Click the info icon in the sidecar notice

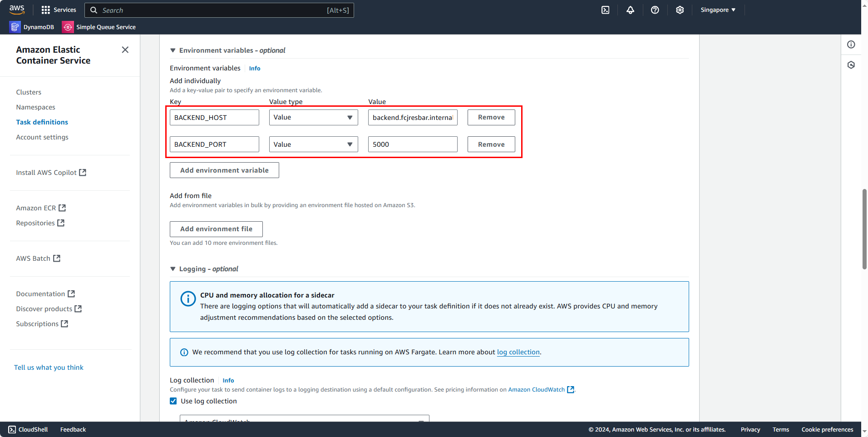point(188,298)
